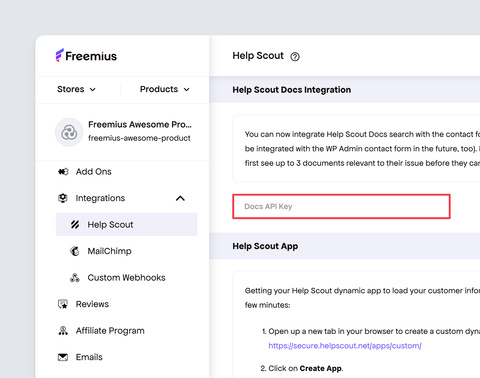Open the Products dropdown

pyautogui.click(x=165, y=89)
